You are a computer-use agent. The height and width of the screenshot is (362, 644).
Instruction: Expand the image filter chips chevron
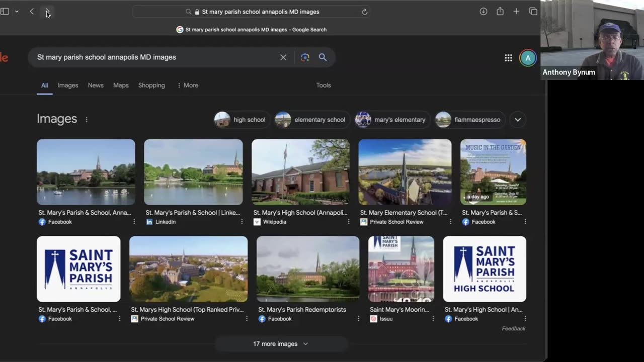click(x=518, y=120)
